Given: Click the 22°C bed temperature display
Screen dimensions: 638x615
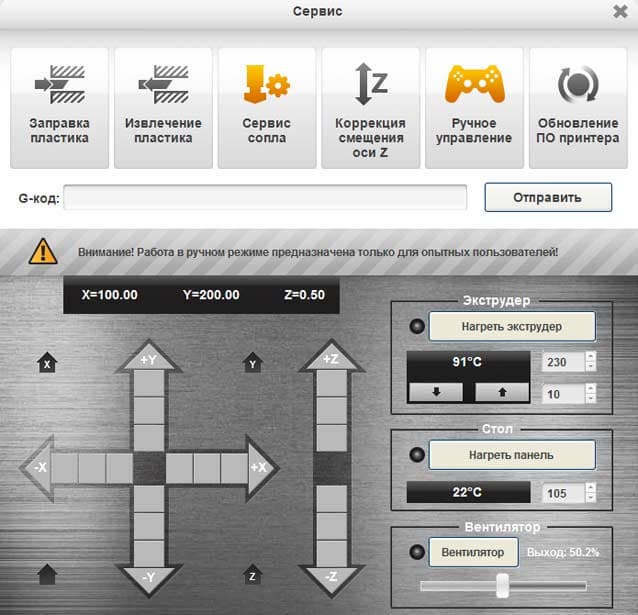Looking at the screenshot, I should [468, 492].
